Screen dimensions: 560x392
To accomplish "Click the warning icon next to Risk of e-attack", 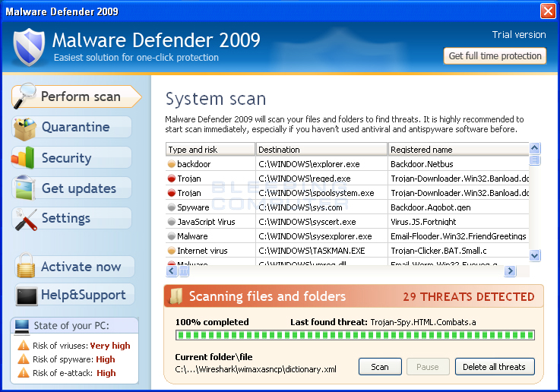I will point(24,372).
